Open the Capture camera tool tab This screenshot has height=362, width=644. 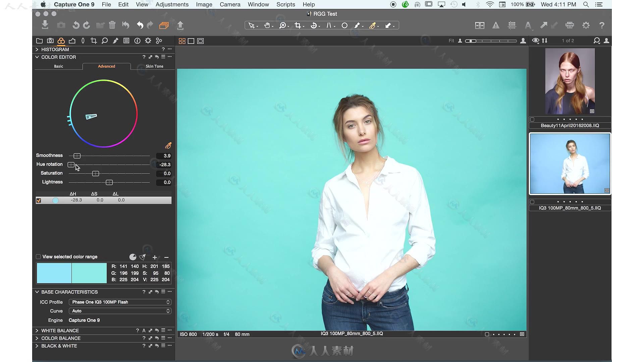pyautogui.click(x=50, y=41)
